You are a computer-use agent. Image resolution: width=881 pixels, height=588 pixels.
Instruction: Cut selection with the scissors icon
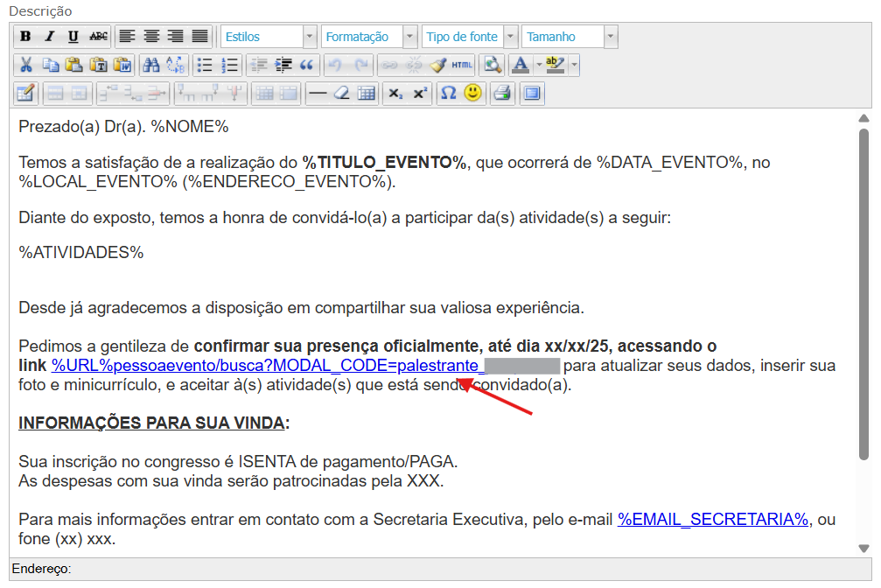click(26, 65)
